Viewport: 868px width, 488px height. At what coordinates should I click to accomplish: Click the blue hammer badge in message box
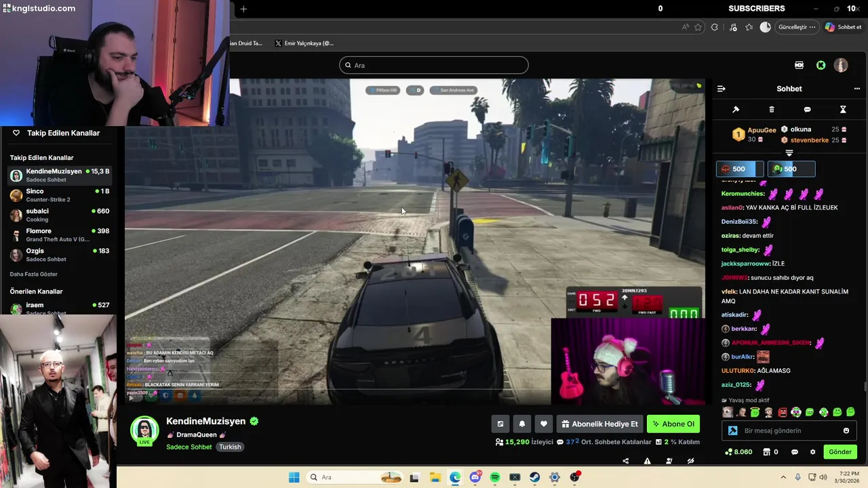pyautogui.click(x=733, y=430)
